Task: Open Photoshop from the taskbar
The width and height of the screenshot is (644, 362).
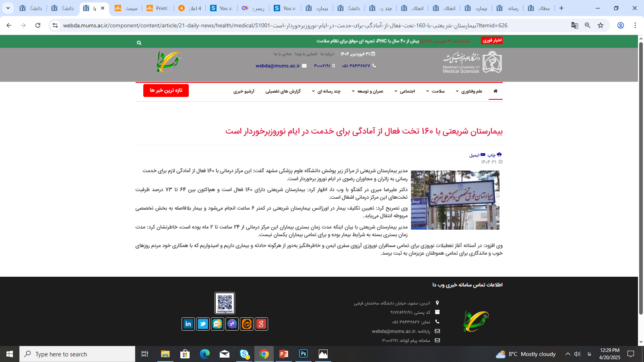Action: point(303,354)
